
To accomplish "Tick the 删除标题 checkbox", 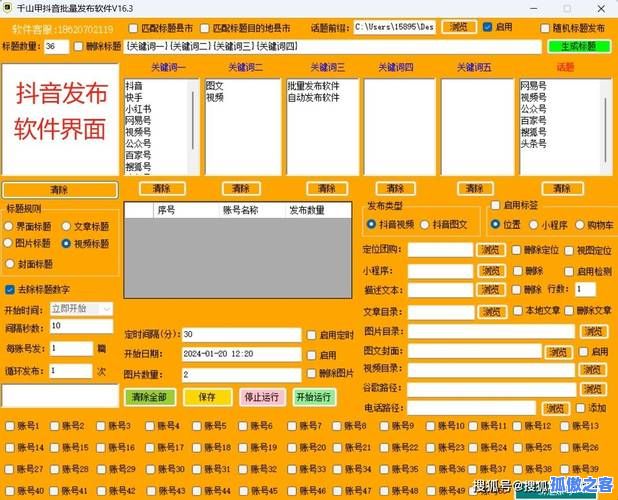I will pos(78,46).
